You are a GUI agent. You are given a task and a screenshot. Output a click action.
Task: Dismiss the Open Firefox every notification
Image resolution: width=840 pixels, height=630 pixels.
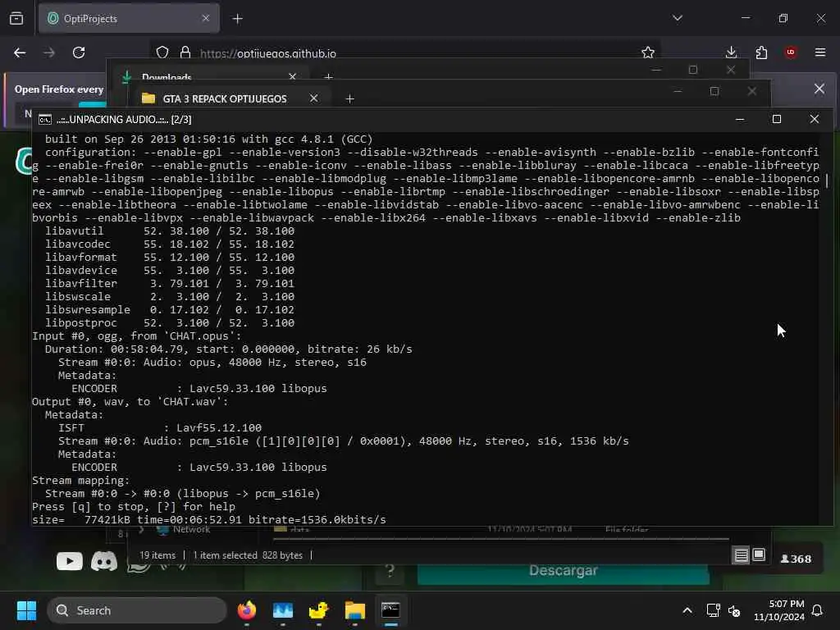coord(819,89)
